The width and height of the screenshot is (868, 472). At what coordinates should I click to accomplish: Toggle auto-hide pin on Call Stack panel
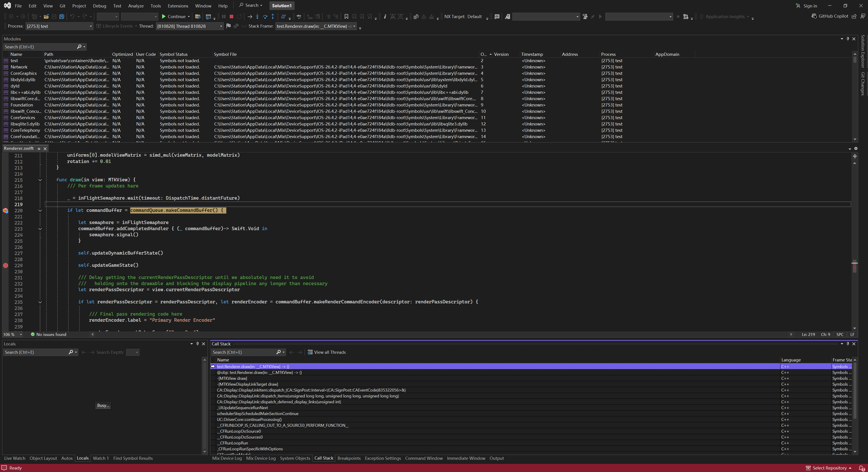(848, 344)
